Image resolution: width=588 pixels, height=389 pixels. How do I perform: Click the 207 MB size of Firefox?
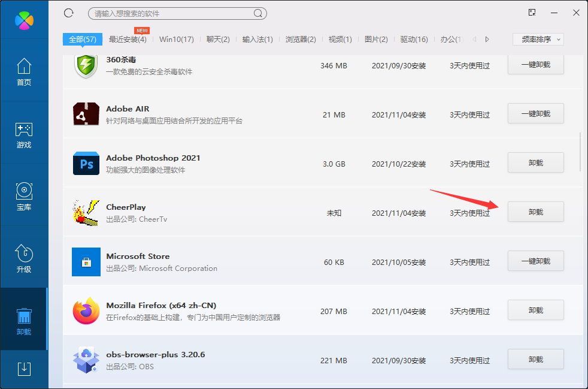coord(334,312)
